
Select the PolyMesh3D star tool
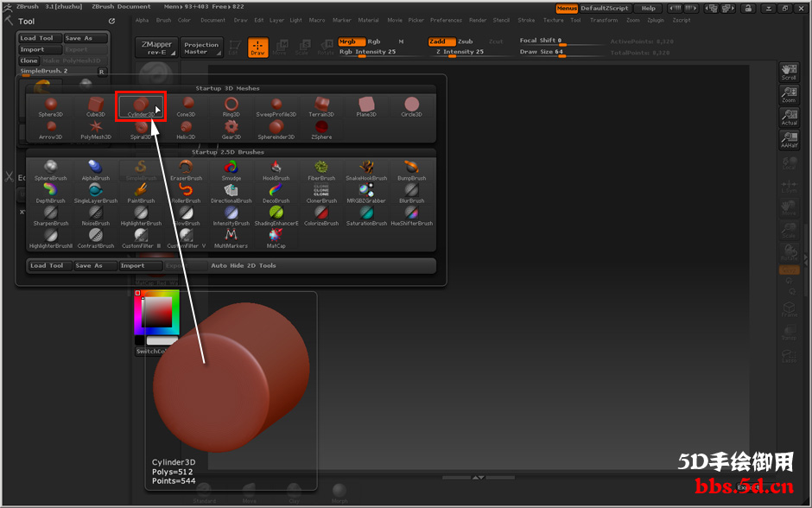[x=96, y=130]
